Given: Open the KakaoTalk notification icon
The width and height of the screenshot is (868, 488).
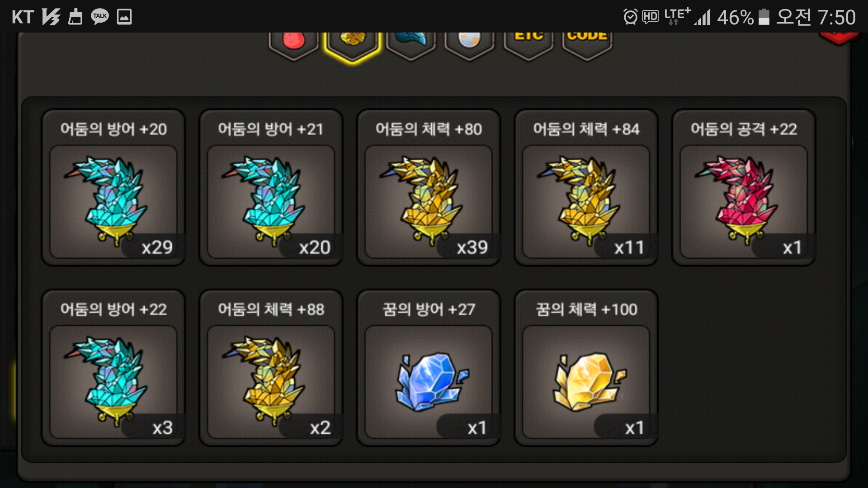Looking at the screenshot, I should click(100, 17).
